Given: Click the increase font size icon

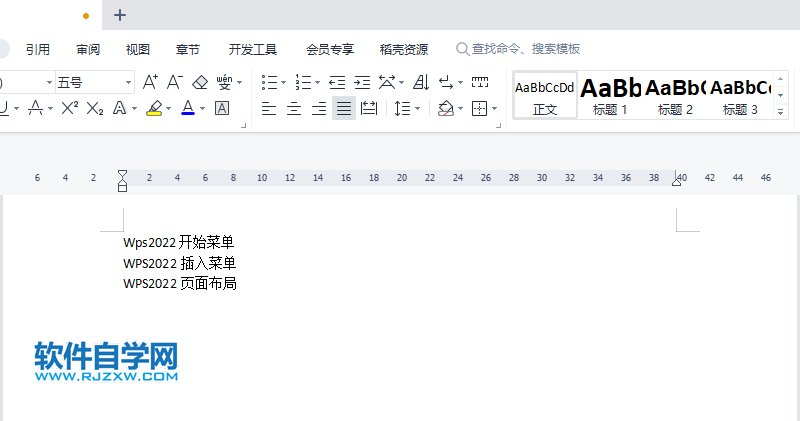Looking at the screenshot, I should [x=150, y=82].
